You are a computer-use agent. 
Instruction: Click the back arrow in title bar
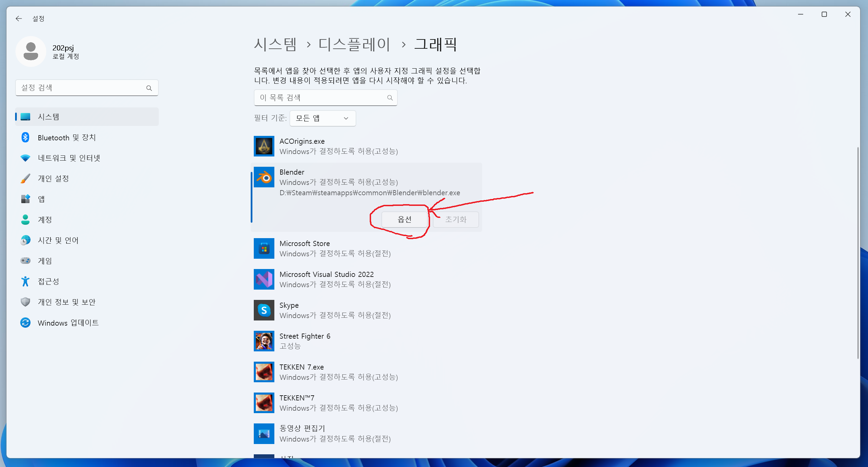click(x=19, y=19)
